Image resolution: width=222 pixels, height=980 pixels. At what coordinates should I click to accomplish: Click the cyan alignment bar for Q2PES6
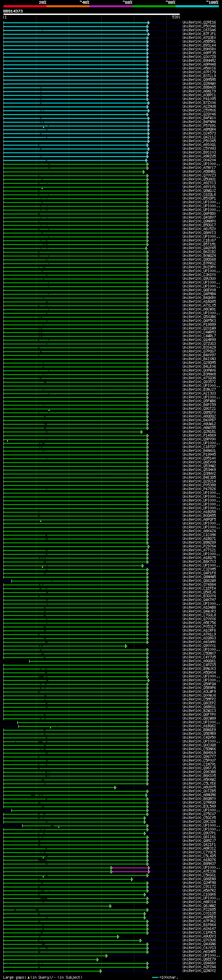[x=76, y=23]
